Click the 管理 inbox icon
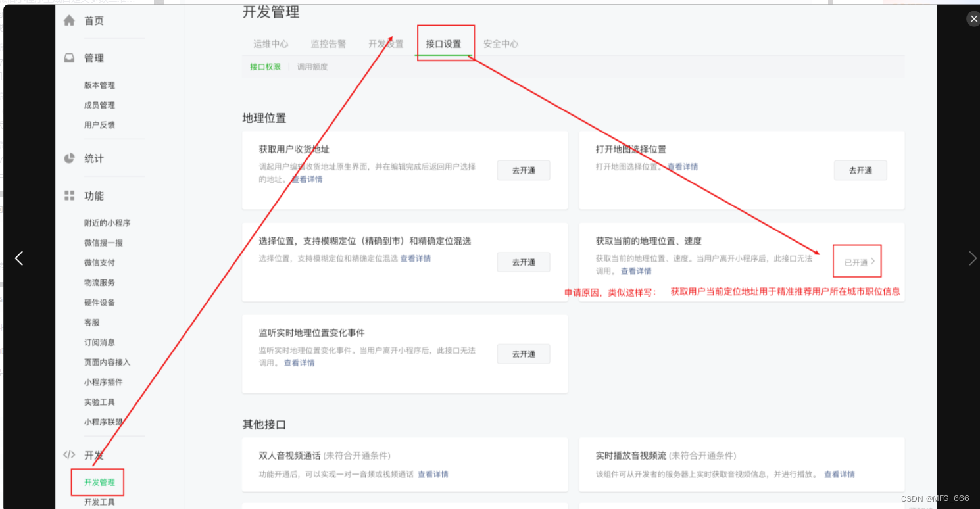 pyautogui.click(x=69, y=58)
